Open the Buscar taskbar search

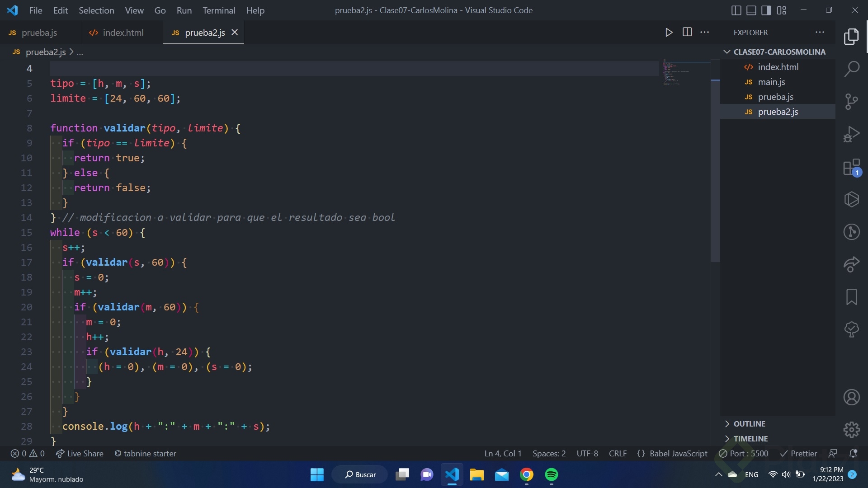[360, 475]
